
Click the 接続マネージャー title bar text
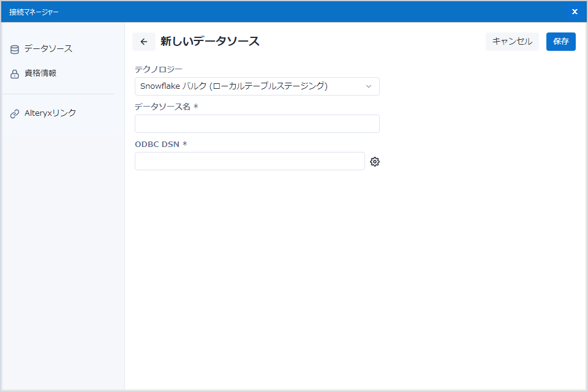[x=34, y=12]
